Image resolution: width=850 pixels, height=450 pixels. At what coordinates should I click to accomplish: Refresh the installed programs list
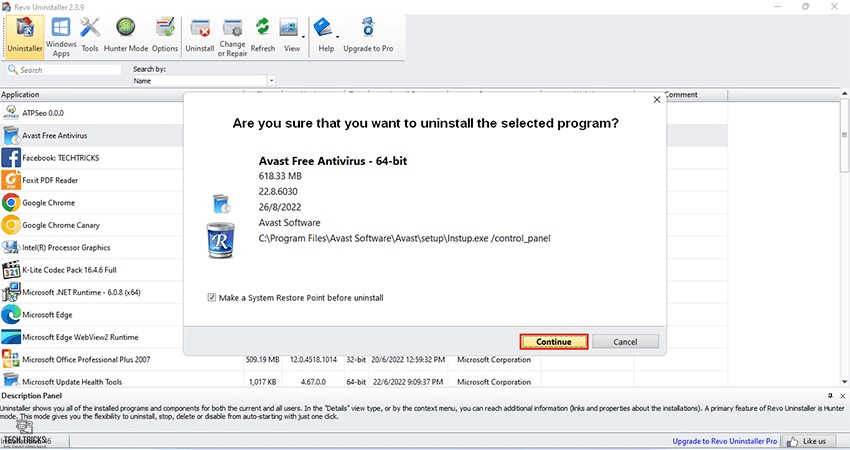[x=263, y=36]
